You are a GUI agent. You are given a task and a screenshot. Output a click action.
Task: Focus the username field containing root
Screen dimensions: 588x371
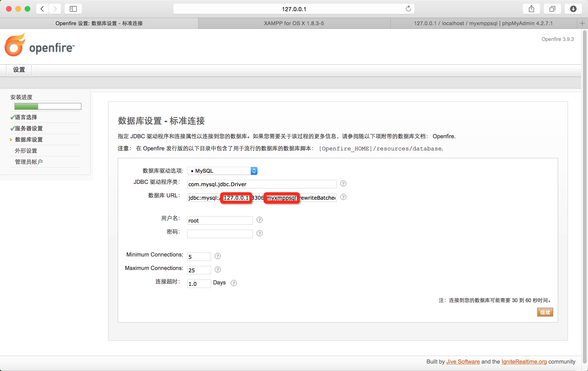pyautogui.click(x=220, y=220)
